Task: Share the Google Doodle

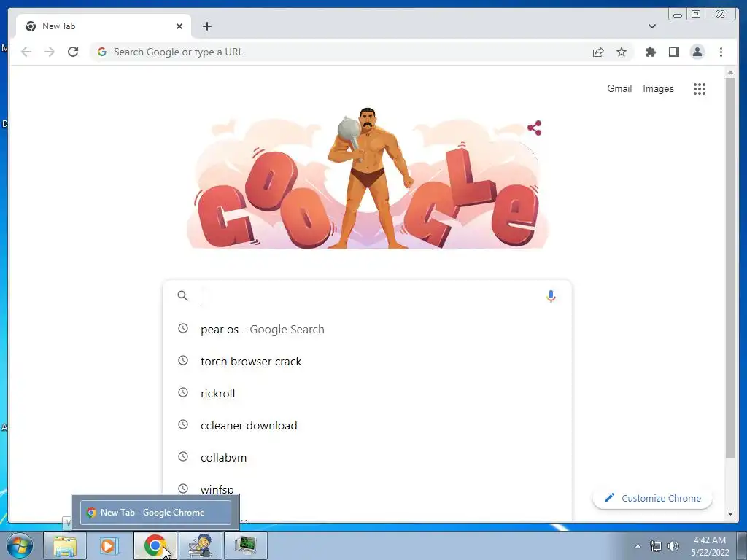Action: (534, 128)
